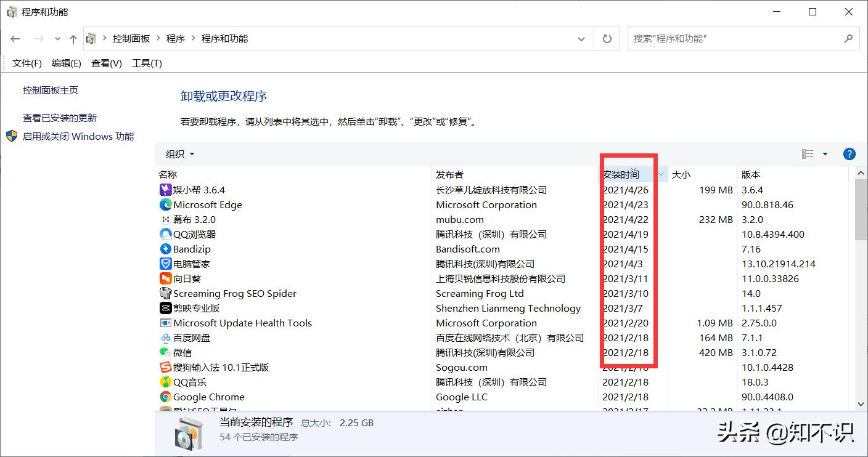Screen dimensions: 868x457
Task: Open help via the question mark icon
Action: pyautogui.click(x=849, y=154)
